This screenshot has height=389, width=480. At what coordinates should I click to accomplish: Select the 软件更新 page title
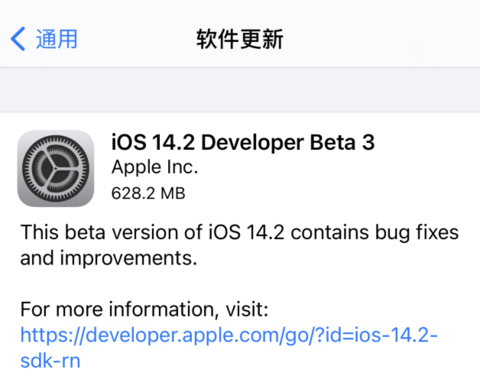[x=240, y=39]
